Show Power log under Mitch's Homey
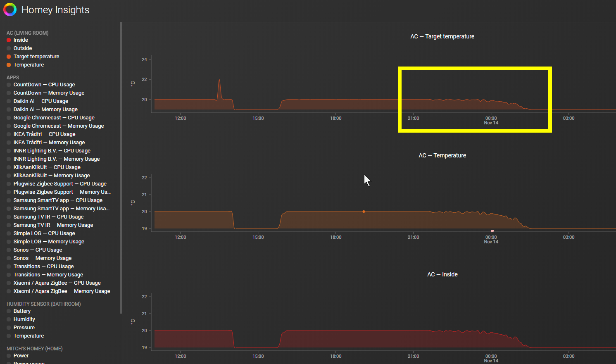 point(21,356)
